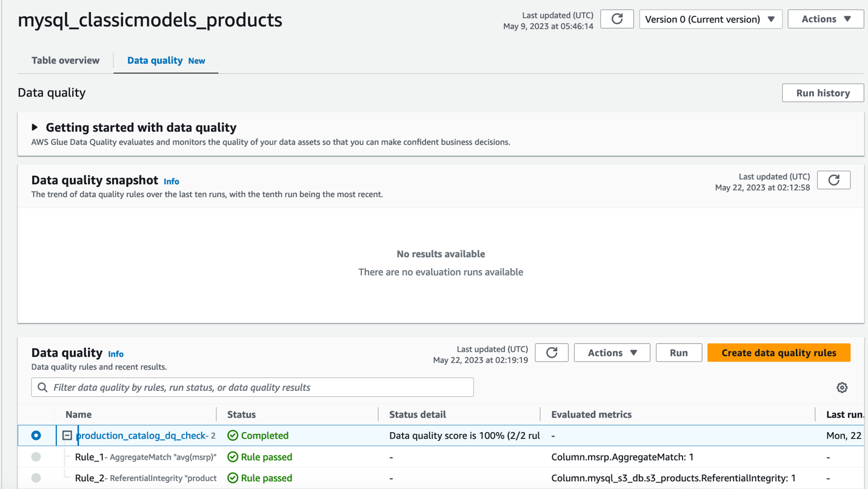The width and height of the screenshot is (868, 489).
Task: Open table preferences gear icon
Action: 842,388
